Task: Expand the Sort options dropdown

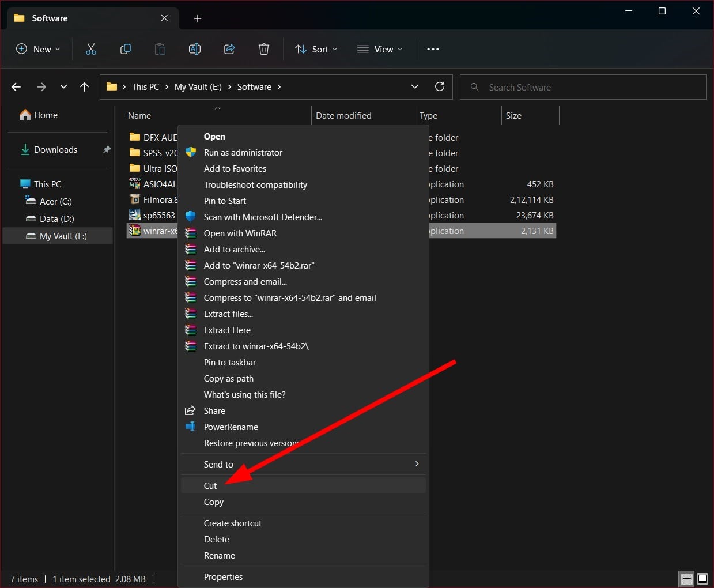Action: click(x=316, y=50)
